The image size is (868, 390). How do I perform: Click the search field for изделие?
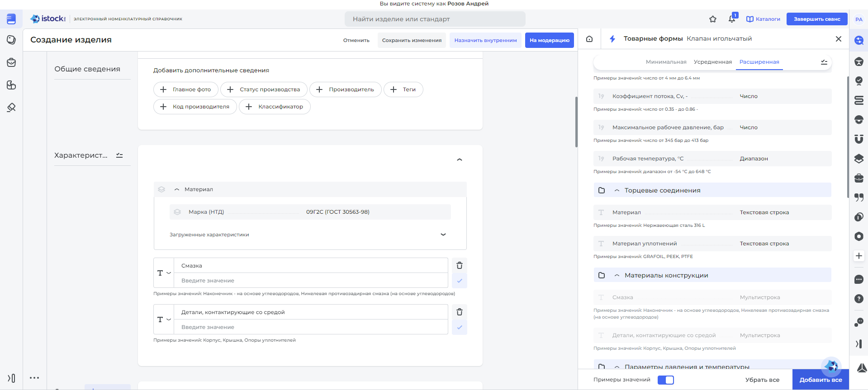pyautogui.click(x=435, y=19)
